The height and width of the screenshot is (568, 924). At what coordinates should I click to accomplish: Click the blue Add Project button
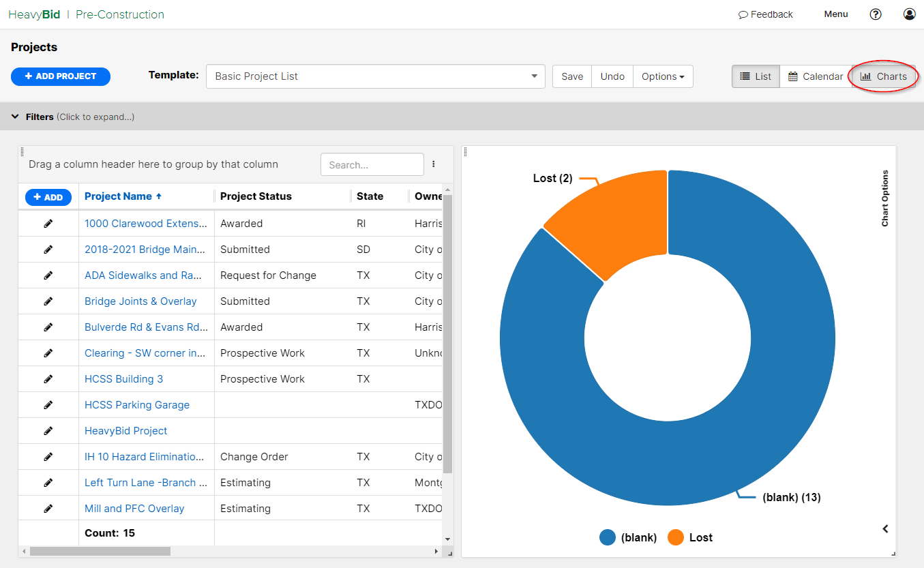point(61,76)
